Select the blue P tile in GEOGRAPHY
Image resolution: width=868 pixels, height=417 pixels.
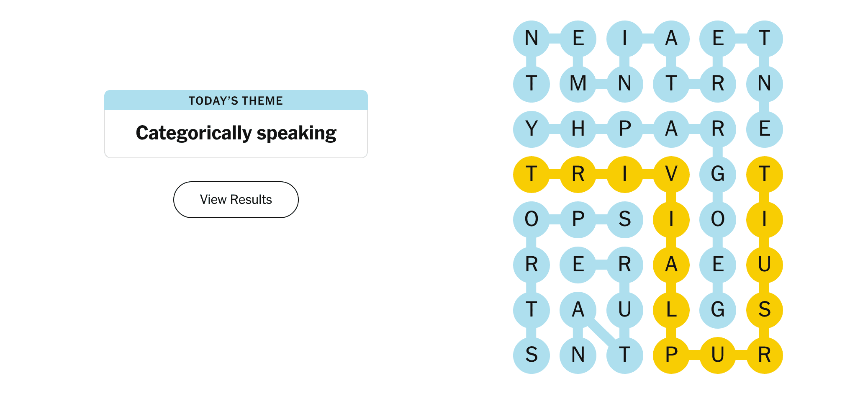tap(624, 129)
